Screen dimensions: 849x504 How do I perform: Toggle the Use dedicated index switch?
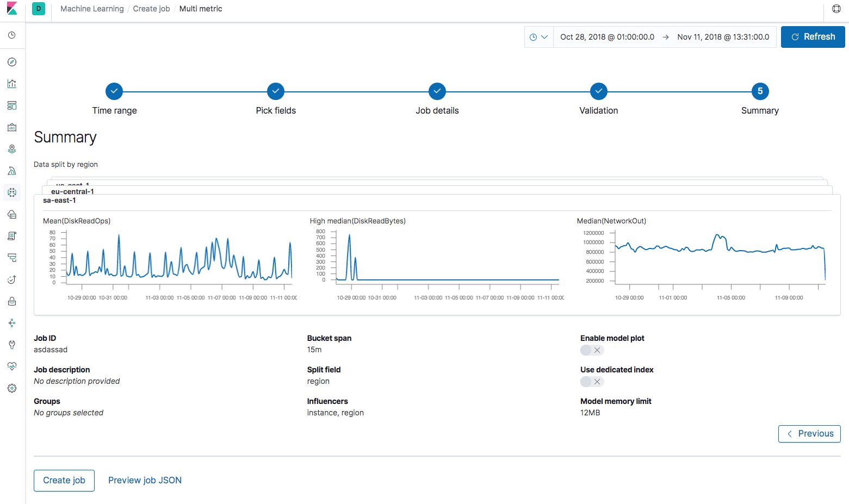(x=592, y=382)
